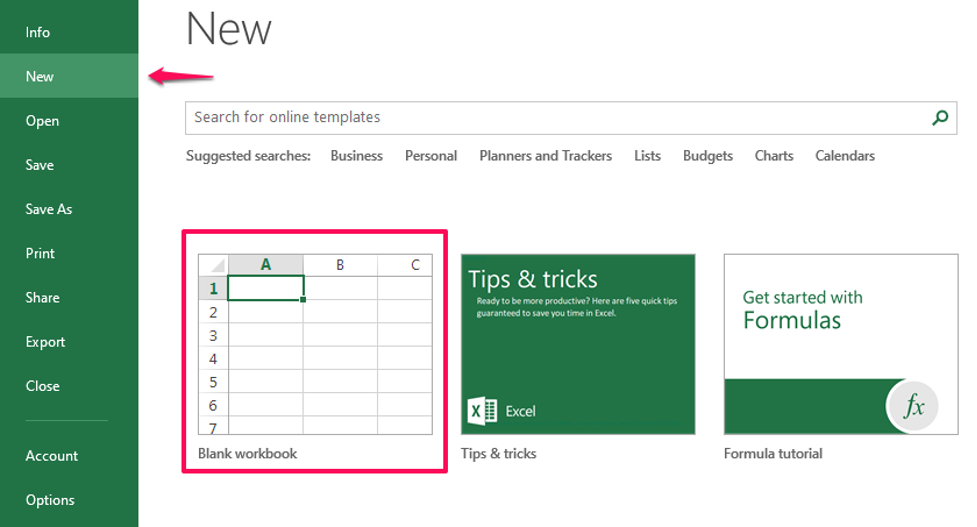The width and height of the screenshot is (977, 527).
Task: Browse Calendars suggested templates
Action: (845, 156)
